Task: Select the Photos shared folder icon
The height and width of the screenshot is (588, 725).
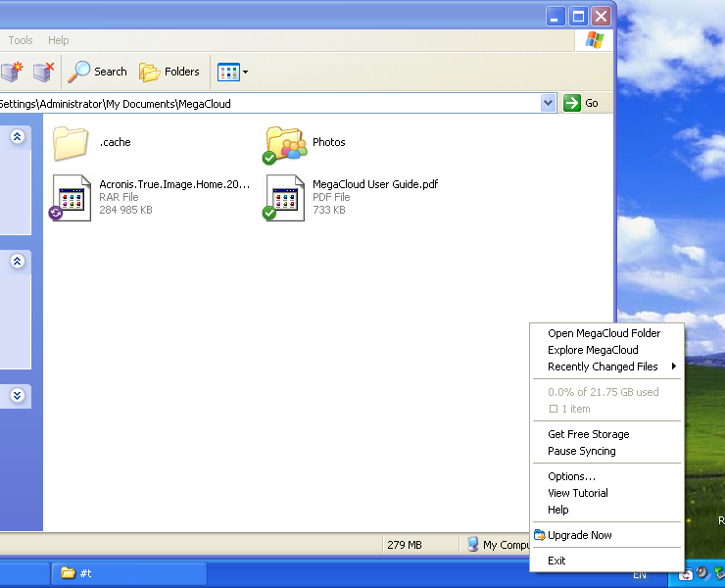Action: [285, 145]
